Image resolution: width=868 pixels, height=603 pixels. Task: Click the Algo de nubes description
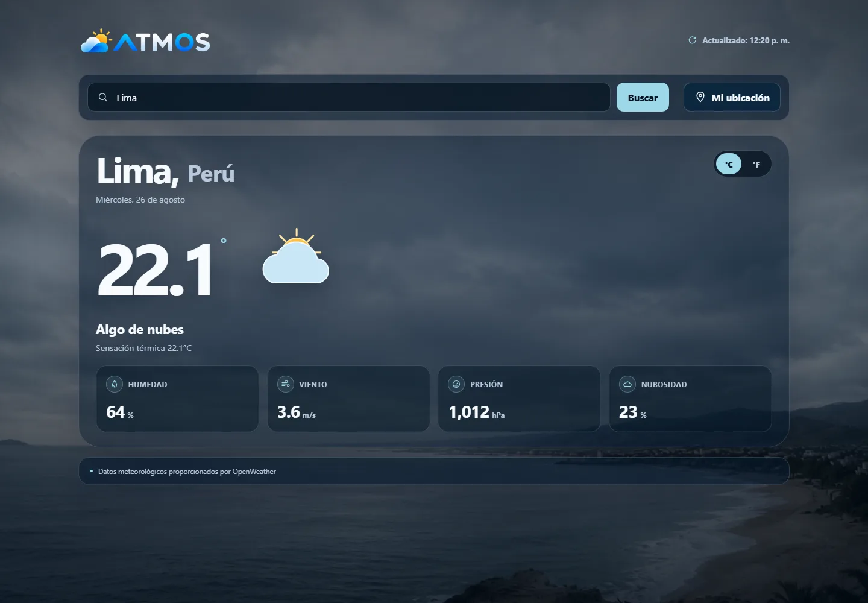point(140,329)
